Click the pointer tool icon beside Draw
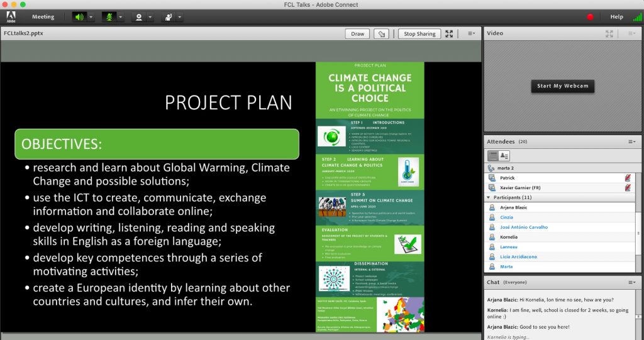 click(380, 34)
